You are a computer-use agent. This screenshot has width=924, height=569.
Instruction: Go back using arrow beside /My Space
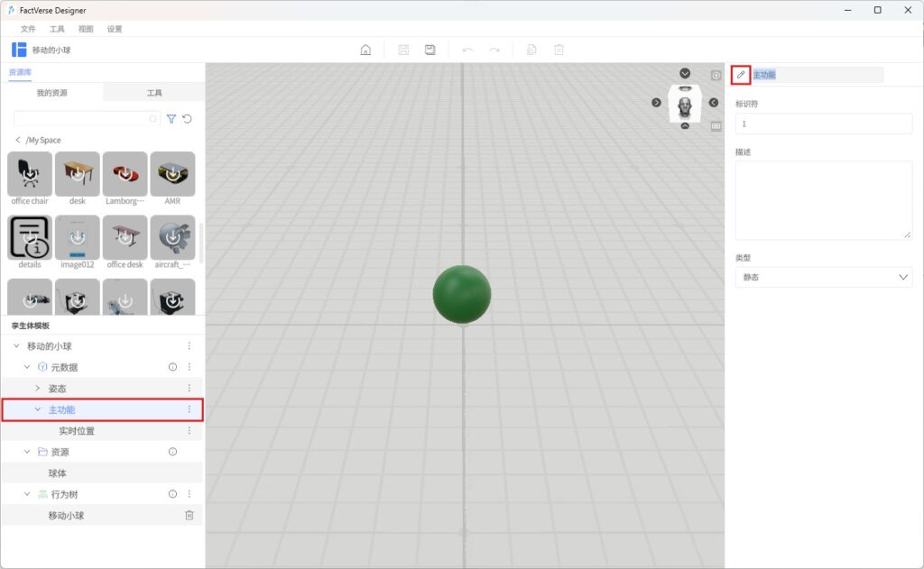[x=18, y=140]
